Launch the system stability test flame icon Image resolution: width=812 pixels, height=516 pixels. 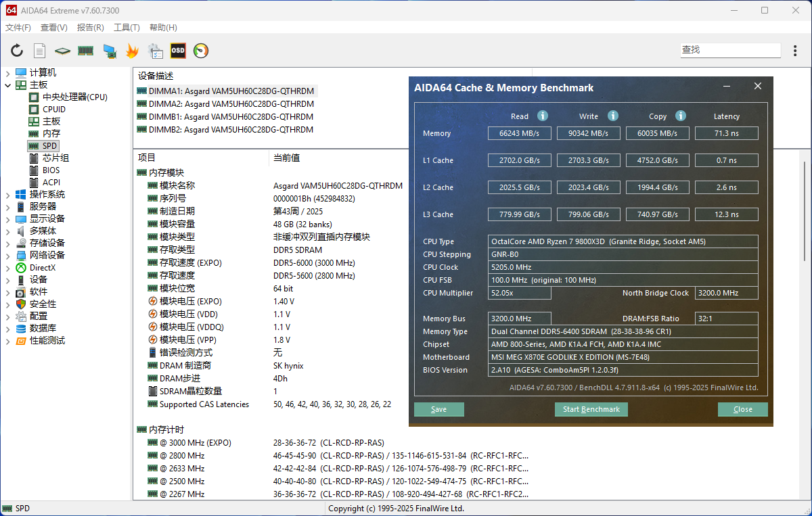coord(132,51)
